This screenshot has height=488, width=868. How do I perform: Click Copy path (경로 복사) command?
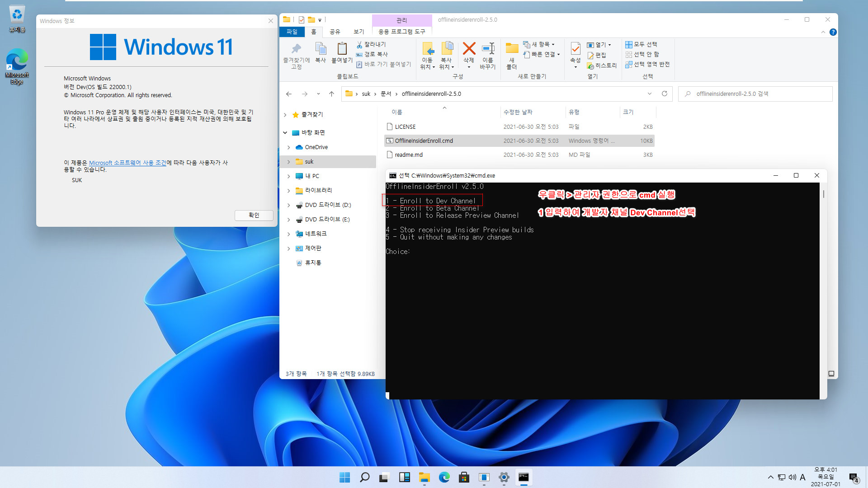click(372, 54)
